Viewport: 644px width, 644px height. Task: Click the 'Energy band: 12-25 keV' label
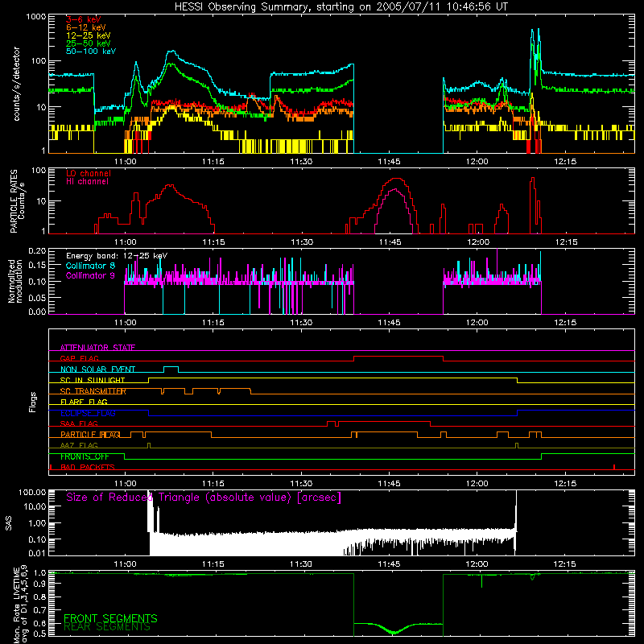point(117,256)
